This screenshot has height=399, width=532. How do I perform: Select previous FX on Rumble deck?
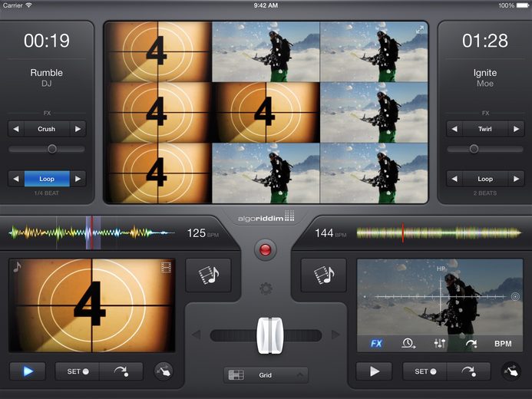[x=16, y=129]
